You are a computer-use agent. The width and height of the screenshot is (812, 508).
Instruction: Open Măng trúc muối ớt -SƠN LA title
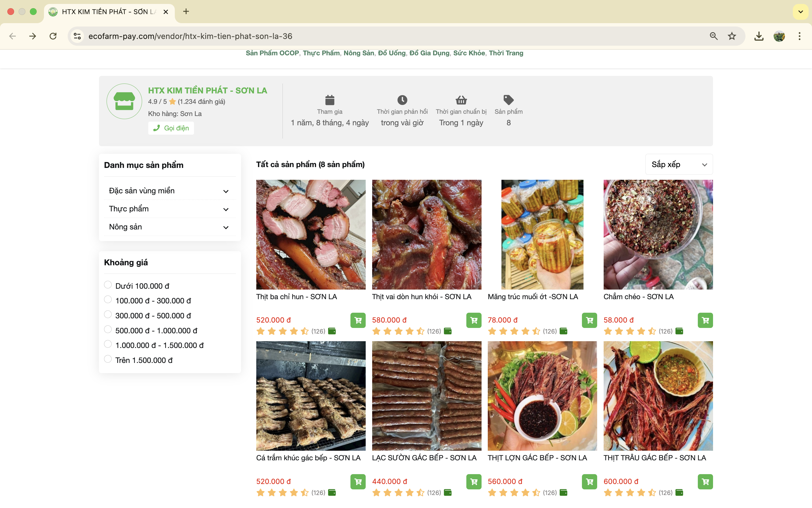[533, 297]
